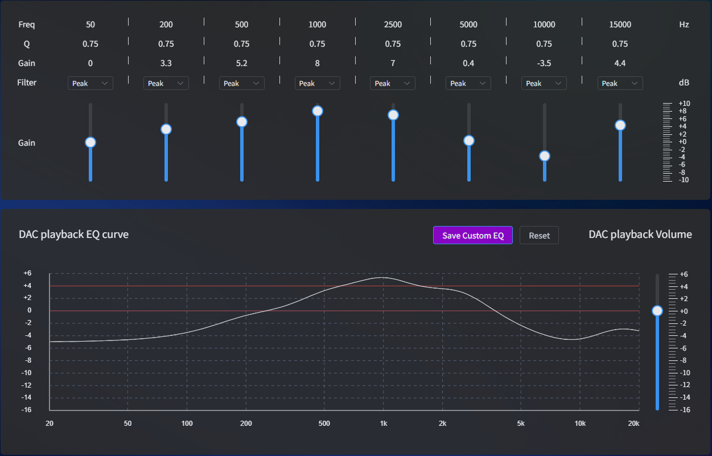Select the 5000 frequency value field
The width and height of the screenshot is (712, 456).
(x=468, y=25)
